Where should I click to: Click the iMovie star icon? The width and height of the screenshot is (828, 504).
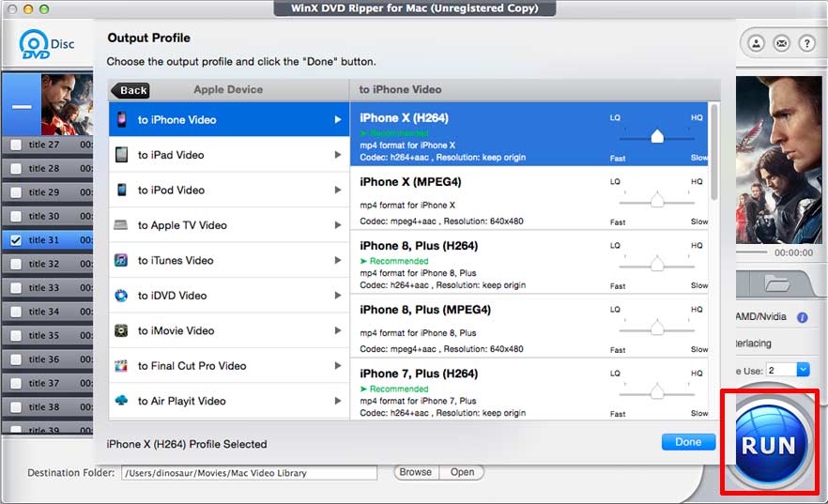click(x=121, y=330)
